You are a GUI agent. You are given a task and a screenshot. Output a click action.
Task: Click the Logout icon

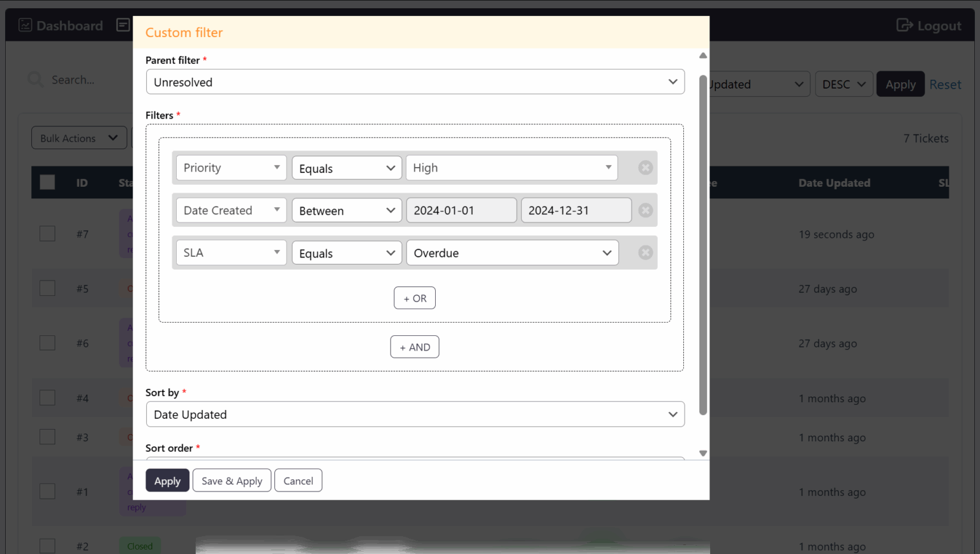[904, 26]
